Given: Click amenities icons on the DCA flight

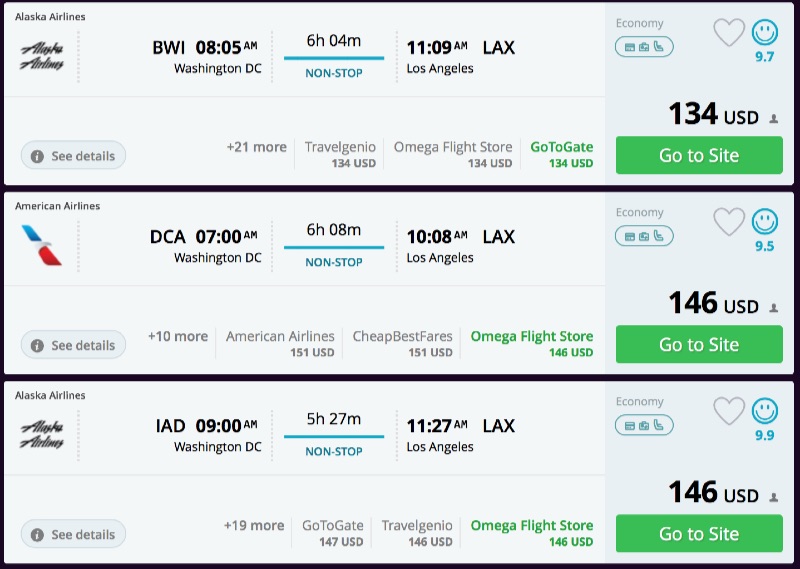Looking at the screenshot, I should (x=644, y=236).
